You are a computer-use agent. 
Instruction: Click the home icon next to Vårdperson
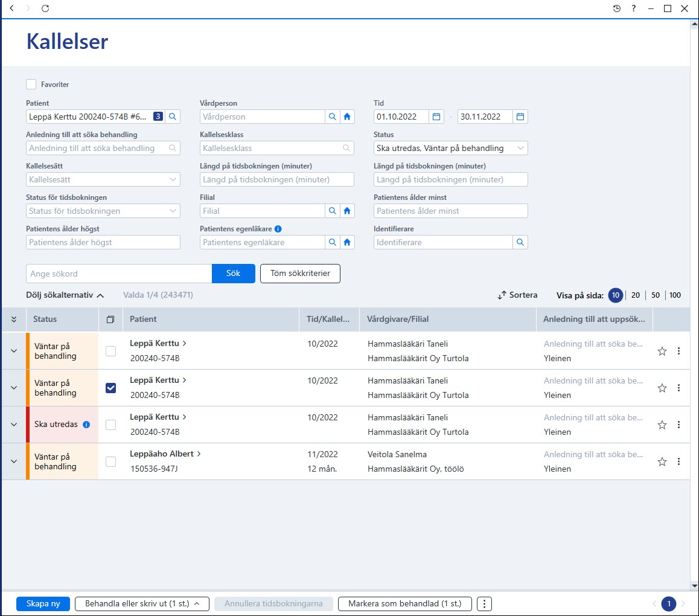(347, 117)
